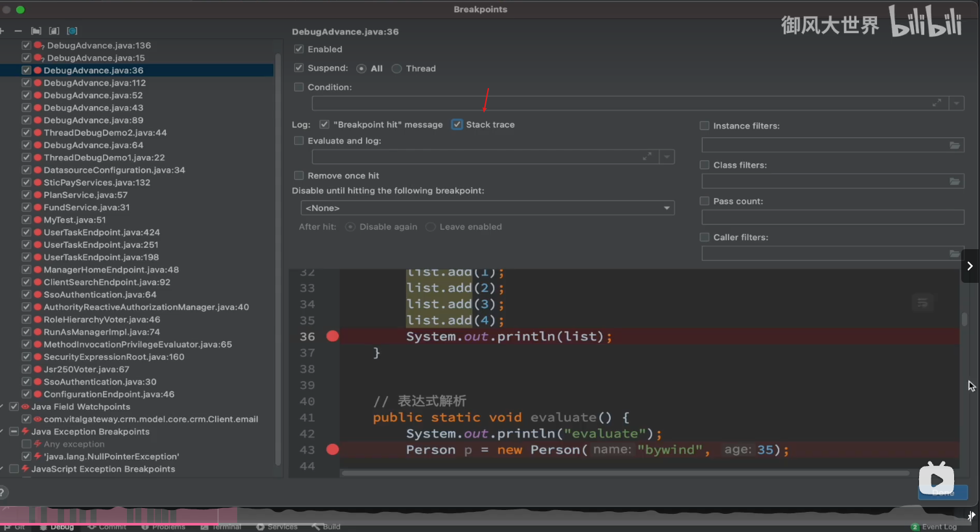Image resolution: width=980 pixels, height=532 pixels.
Task: Select 'java.lang.NullPointerException' breakpoint
Action: coord(111,457)
